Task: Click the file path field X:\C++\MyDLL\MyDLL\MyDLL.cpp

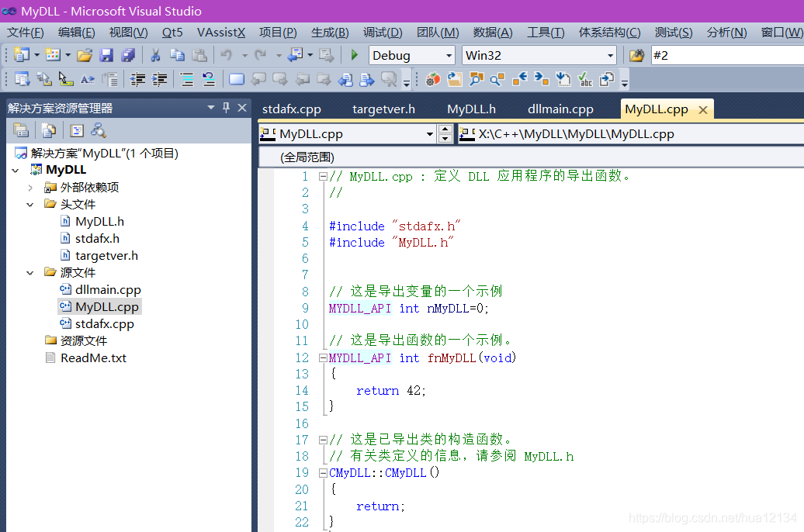Action: pyautogui.click(x=631, y=134)
